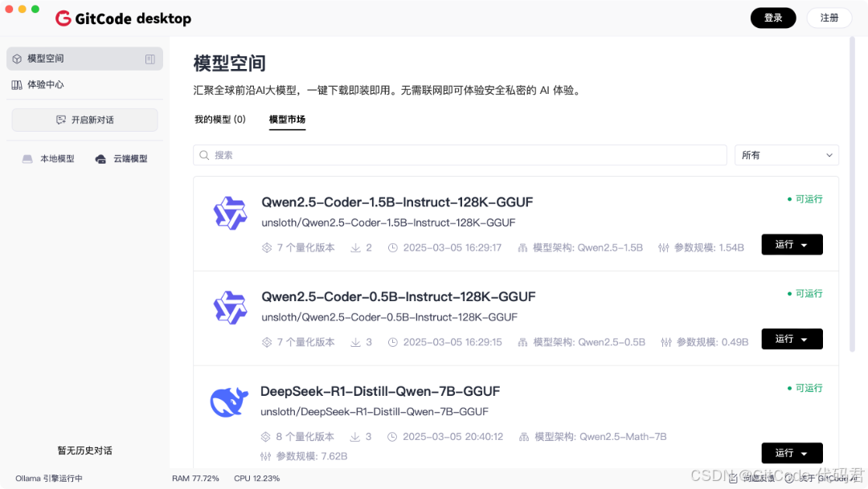
Task: Click 模型架构: Qwen2.5-0.5B text
Action: (x=589, y=342)
